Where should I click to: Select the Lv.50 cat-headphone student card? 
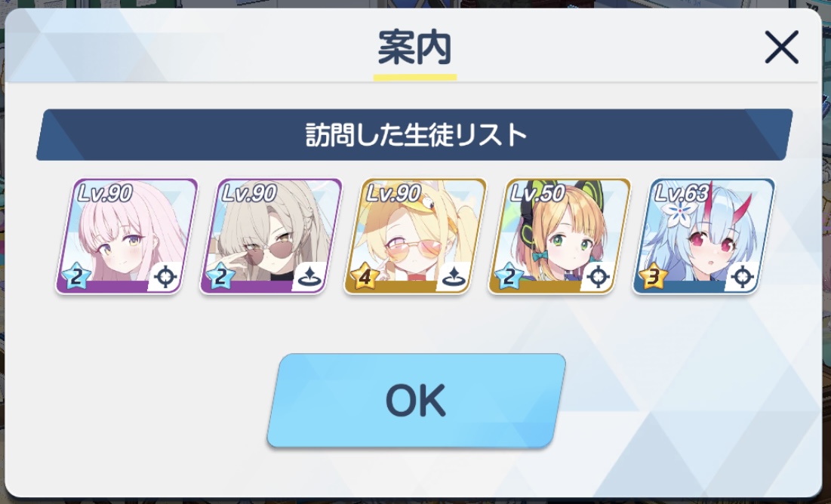559,236
